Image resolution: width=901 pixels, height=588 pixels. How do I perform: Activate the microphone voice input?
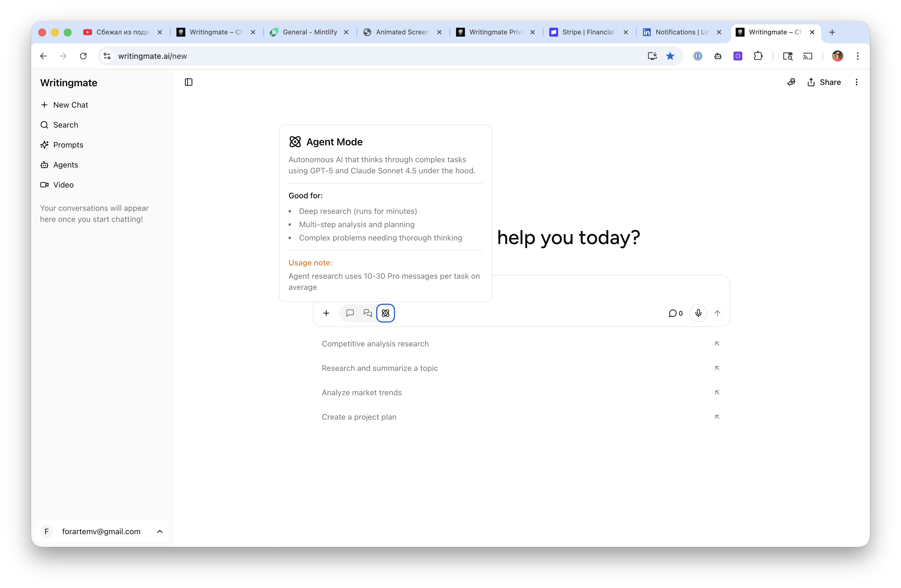698,313
